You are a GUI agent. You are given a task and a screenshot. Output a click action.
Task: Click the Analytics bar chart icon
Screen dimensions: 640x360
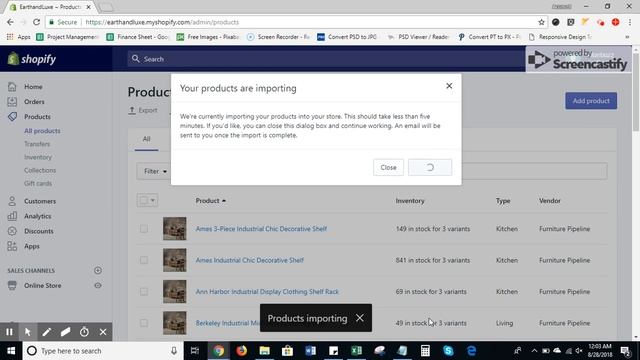[x=12, y=216]
